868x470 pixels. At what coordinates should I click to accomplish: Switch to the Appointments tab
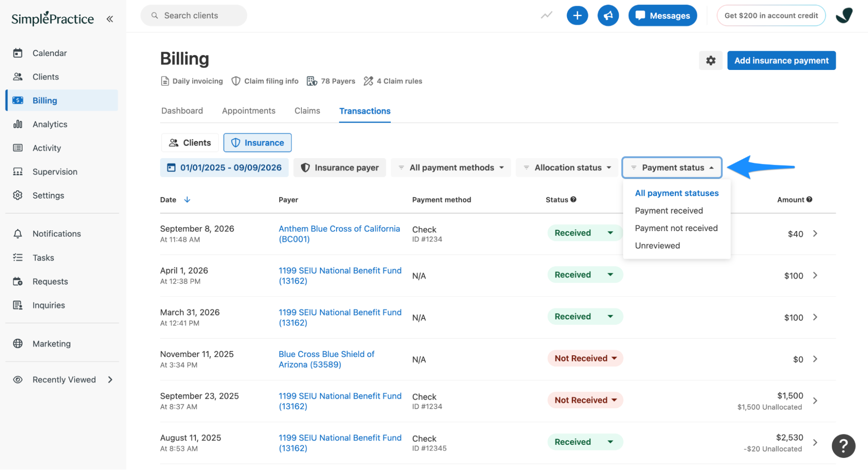(x=248, y=111)
